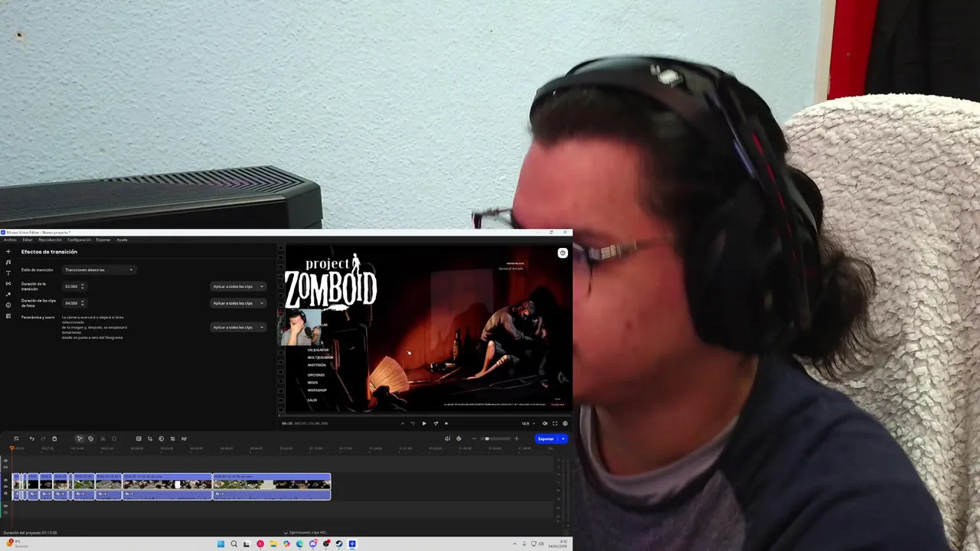Viewport: 980px width, 551px height.
Task: Open Movavi Video Editor taskbar icon
Action: point(352,544)
